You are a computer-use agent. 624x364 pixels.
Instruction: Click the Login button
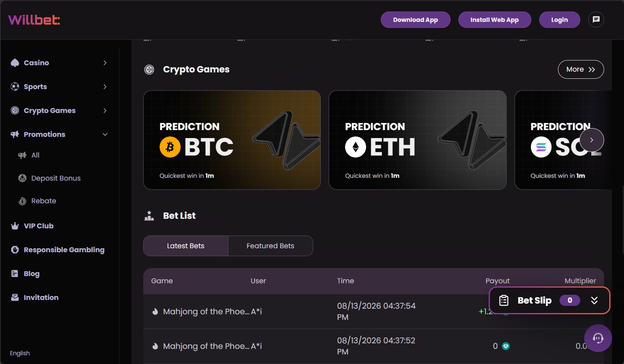560,19
